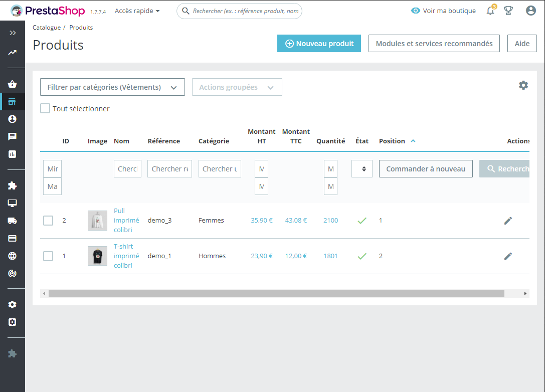Click the T-shirt imprimé colibri thumbnail
The height and width of the screenshot is (392, 545).
pos(97,256)
